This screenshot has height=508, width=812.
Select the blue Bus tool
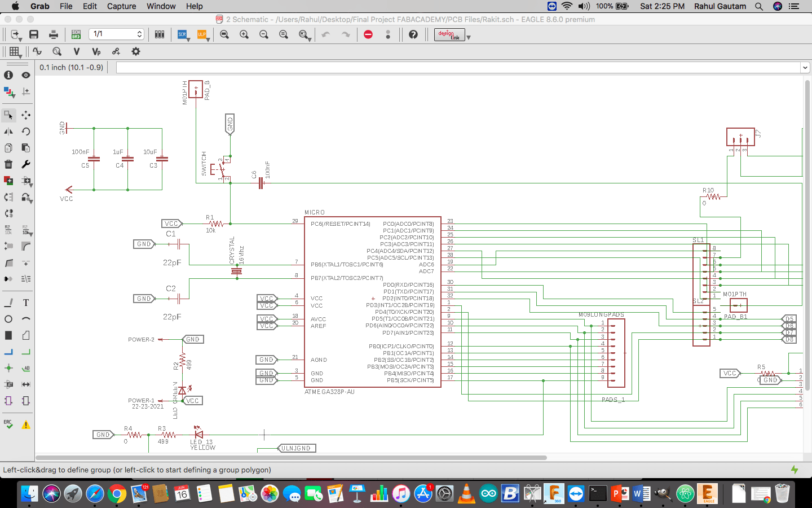click(8, 352)
